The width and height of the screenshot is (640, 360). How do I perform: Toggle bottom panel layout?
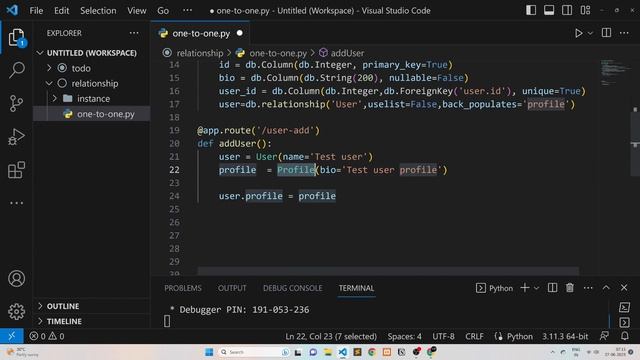pos(549,10)
